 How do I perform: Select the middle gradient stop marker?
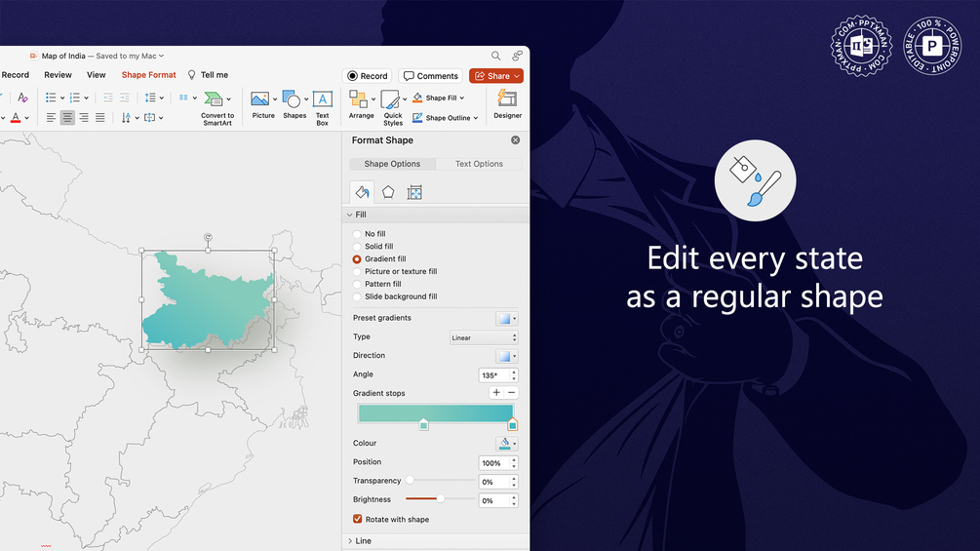[423, 425]
